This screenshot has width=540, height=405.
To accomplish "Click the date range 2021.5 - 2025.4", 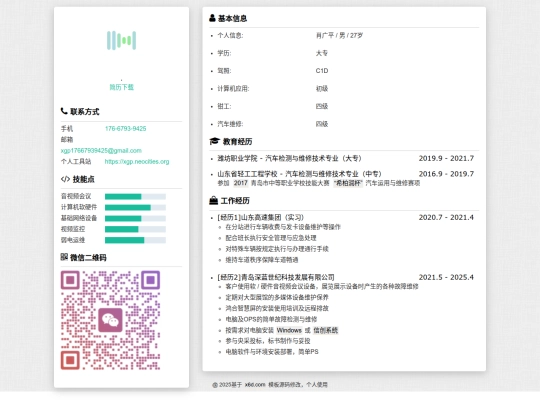I will pyautogui.click(x=446, y=277).
